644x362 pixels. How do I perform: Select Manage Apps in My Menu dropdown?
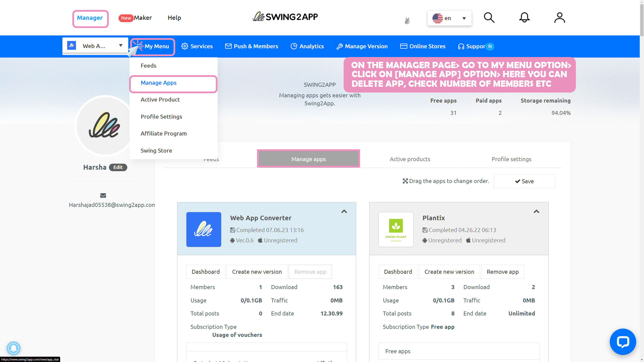158,83
